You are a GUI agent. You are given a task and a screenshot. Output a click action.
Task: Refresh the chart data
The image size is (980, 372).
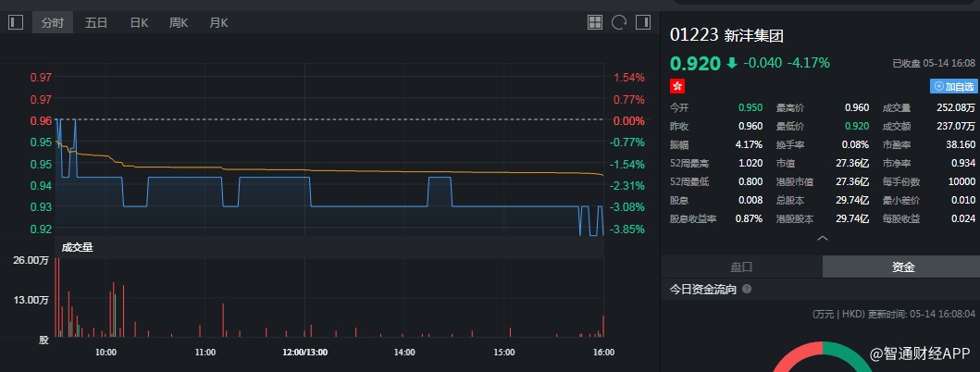tap(618, 22)
